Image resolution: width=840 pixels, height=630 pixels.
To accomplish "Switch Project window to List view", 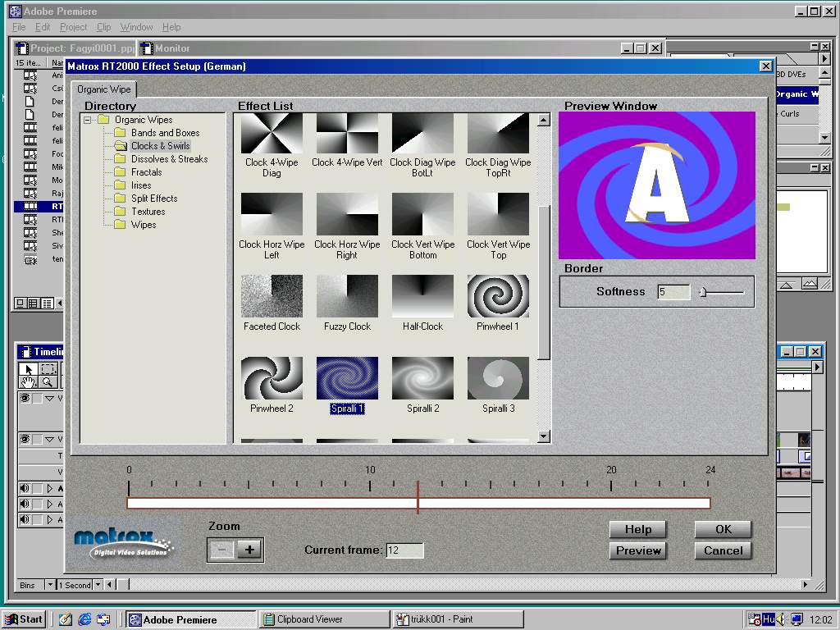I will coord(47,304).
